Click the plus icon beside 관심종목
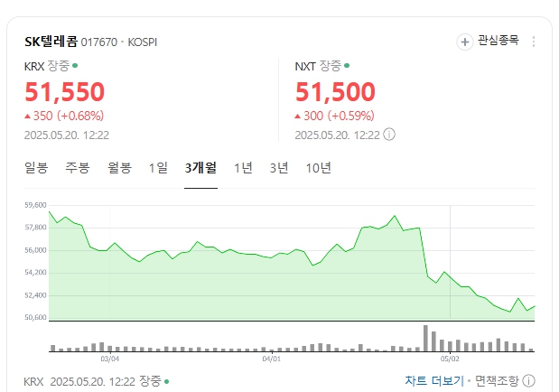 (464, 42)
